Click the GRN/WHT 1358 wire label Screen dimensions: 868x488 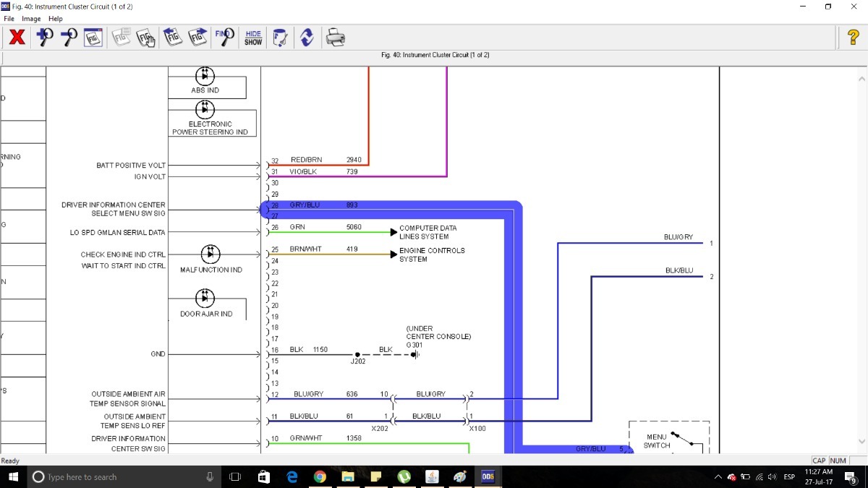point(325,439)
